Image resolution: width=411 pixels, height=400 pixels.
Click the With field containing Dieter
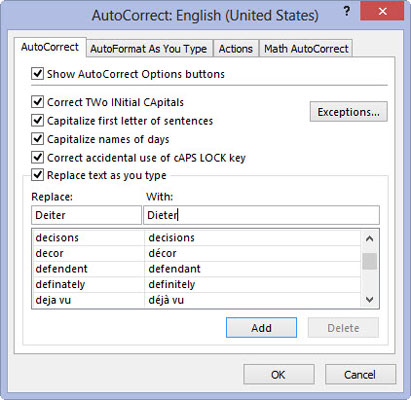261,215
